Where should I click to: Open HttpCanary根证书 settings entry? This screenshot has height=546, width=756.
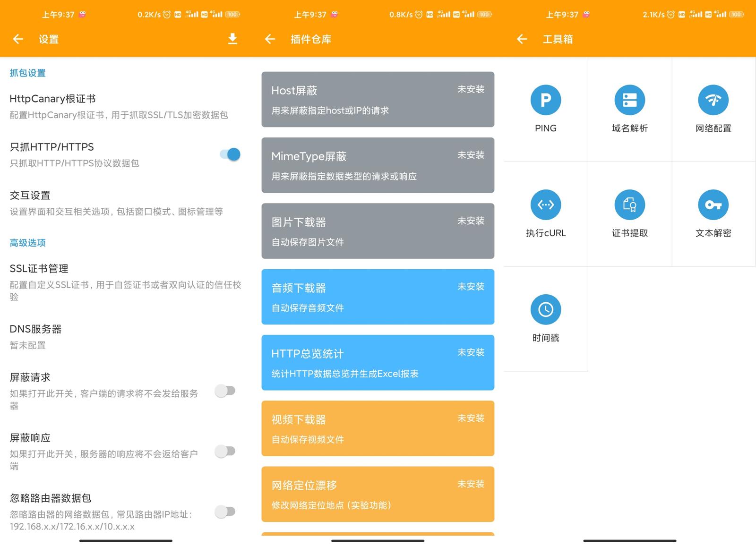click(118, 106)
